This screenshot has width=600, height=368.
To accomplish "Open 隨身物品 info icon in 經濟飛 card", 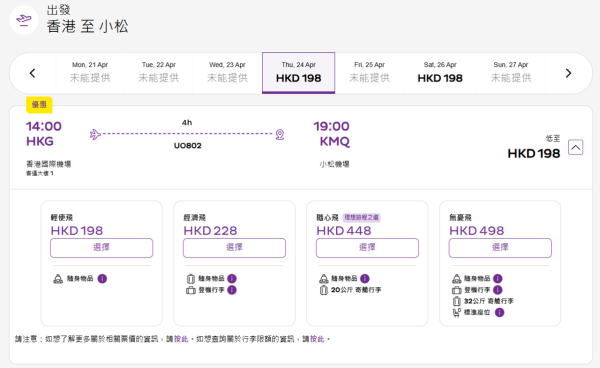I will pos(232,278).
